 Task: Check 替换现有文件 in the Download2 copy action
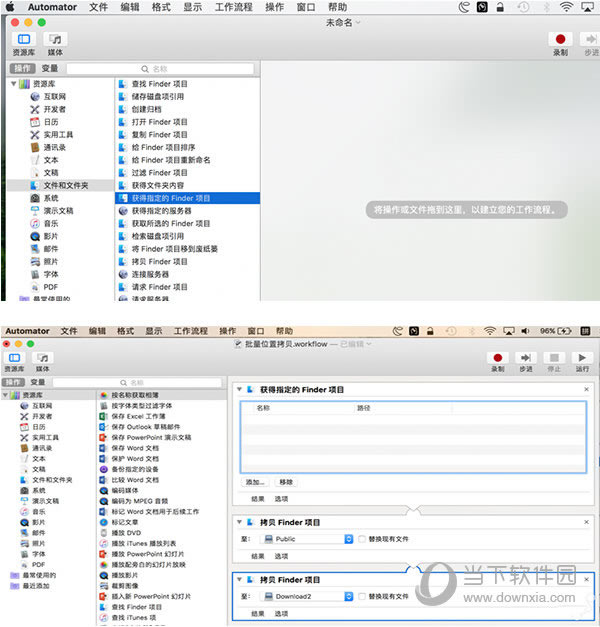click(362, 596)
